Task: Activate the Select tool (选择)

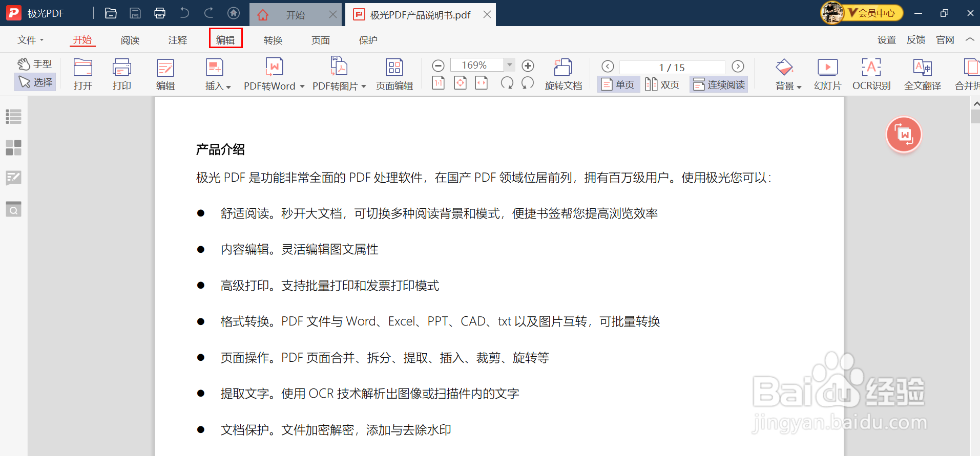Action: 35,82
